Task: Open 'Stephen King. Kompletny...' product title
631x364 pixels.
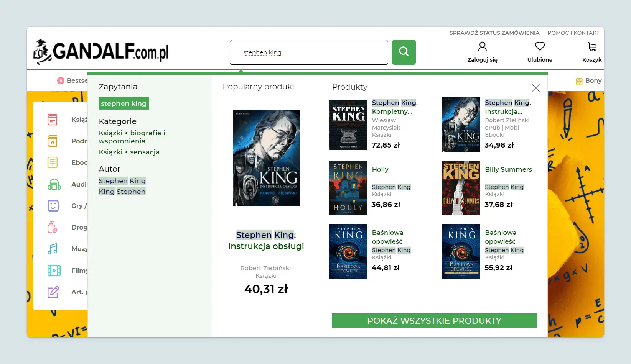Action: click(395, 107)
